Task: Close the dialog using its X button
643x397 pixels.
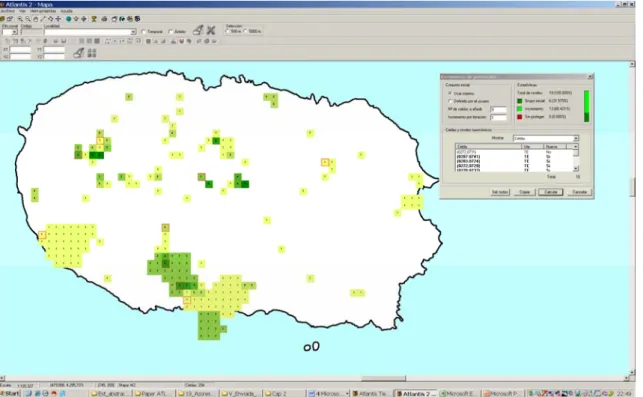Action: (x=590, y=77)
